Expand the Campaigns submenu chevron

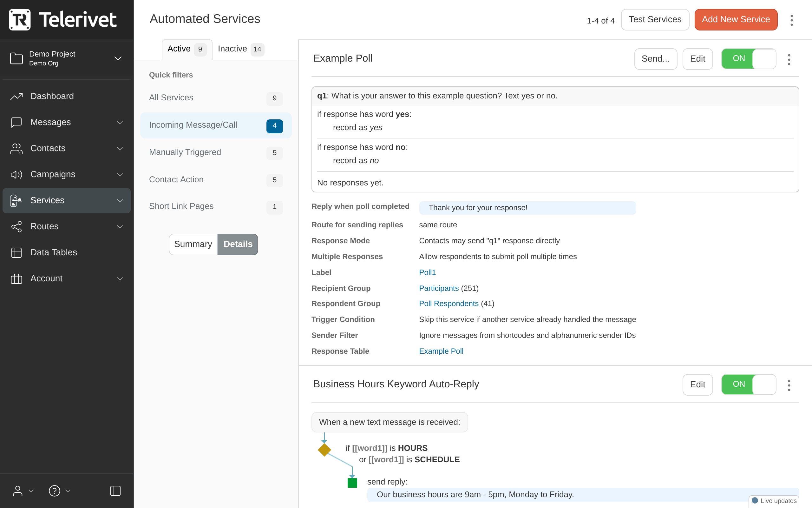pyautogui.click(x=120, y=174)
